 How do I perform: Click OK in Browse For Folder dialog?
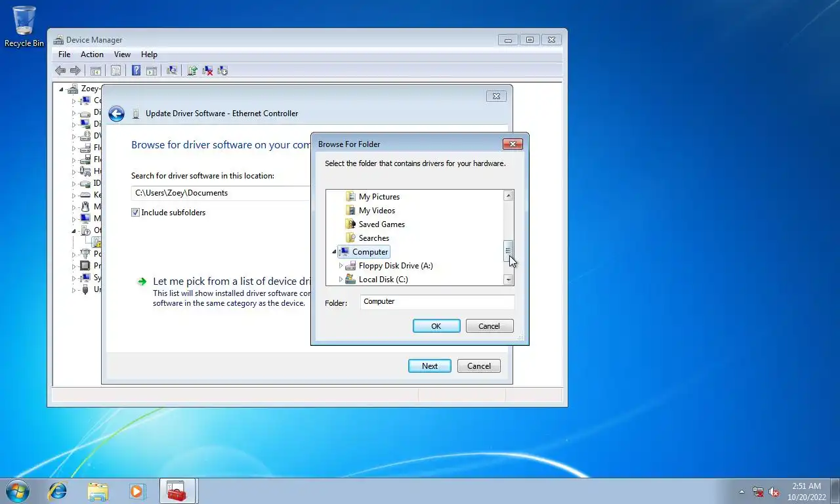(436, 326)
